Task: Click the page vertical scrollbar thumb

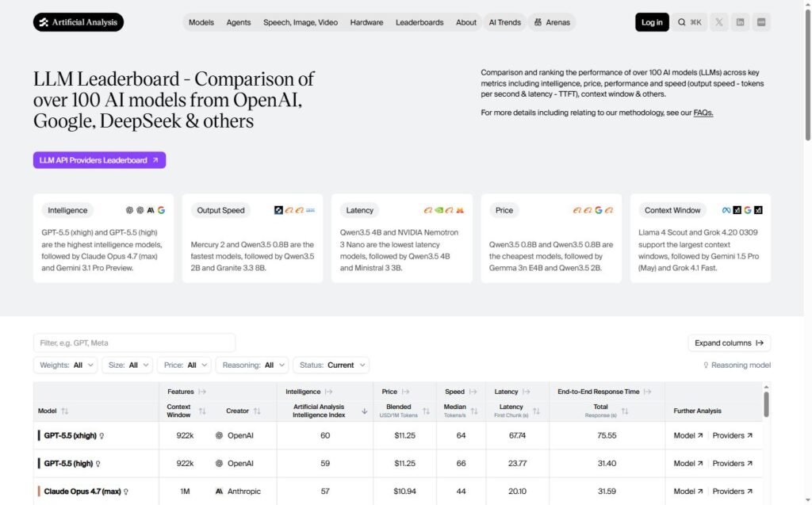Action: point(807,75)
